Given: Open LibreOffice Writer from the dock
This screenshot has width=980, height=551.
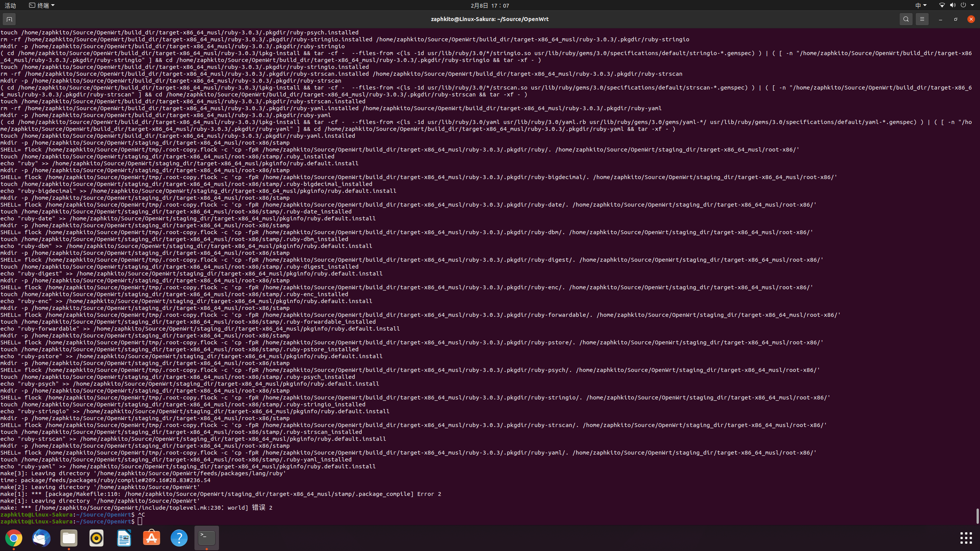Looking at the screenshot, I should click(x=124, y=538).
